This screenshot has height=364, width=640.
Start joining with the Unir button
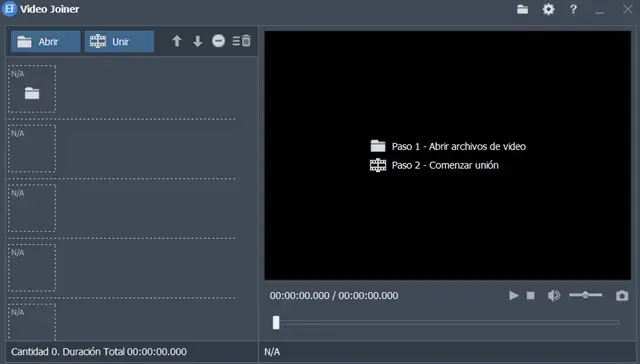(x=119, y=42)
